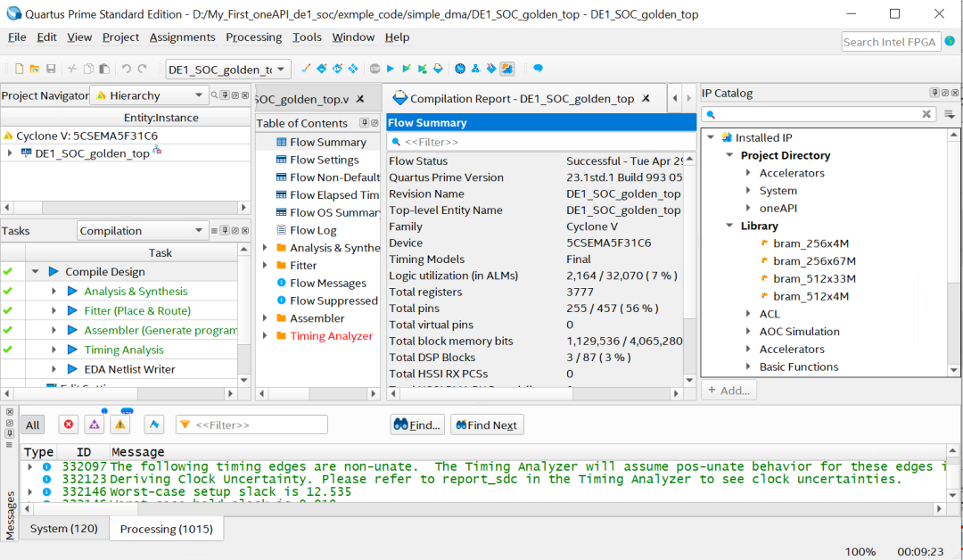Image resolution: width=963 pixels, height=560 pixels.
Task: Close the golden_top.v file tab
Action: click(x=360, y=99)
